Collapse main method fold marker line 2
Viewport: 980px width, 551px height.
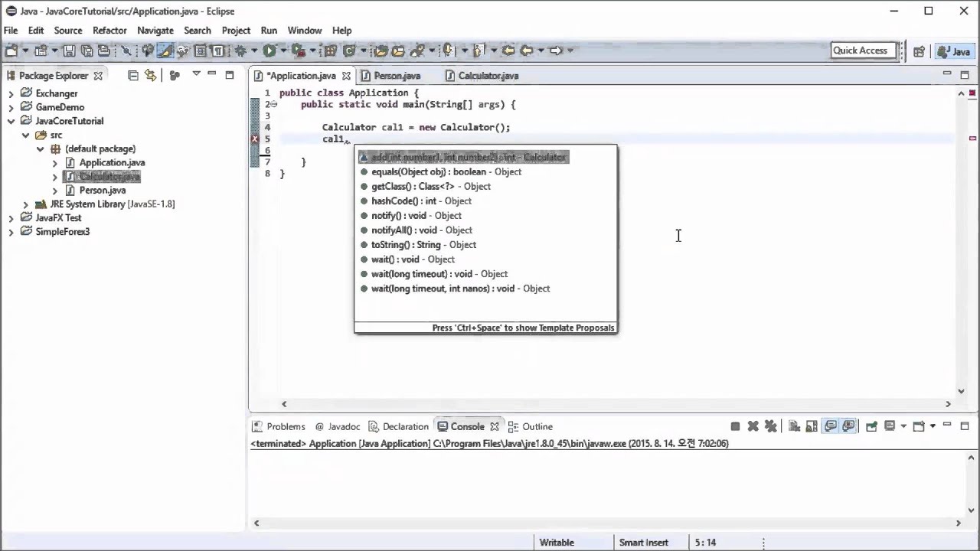(x=273, y=104)
